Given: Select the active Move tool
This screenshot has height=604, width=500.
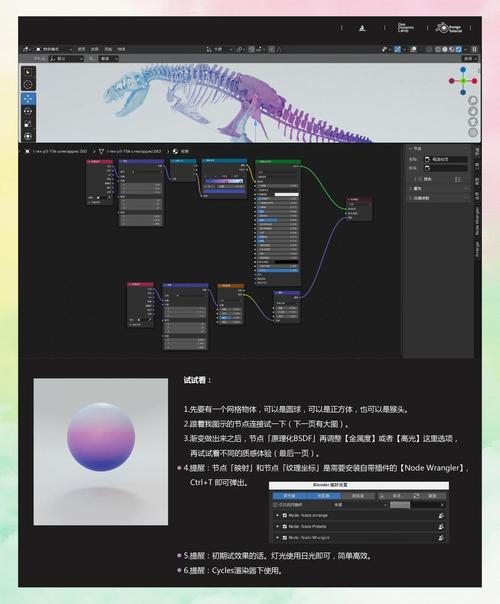Looking at the screenshot, I should point(28,99).
